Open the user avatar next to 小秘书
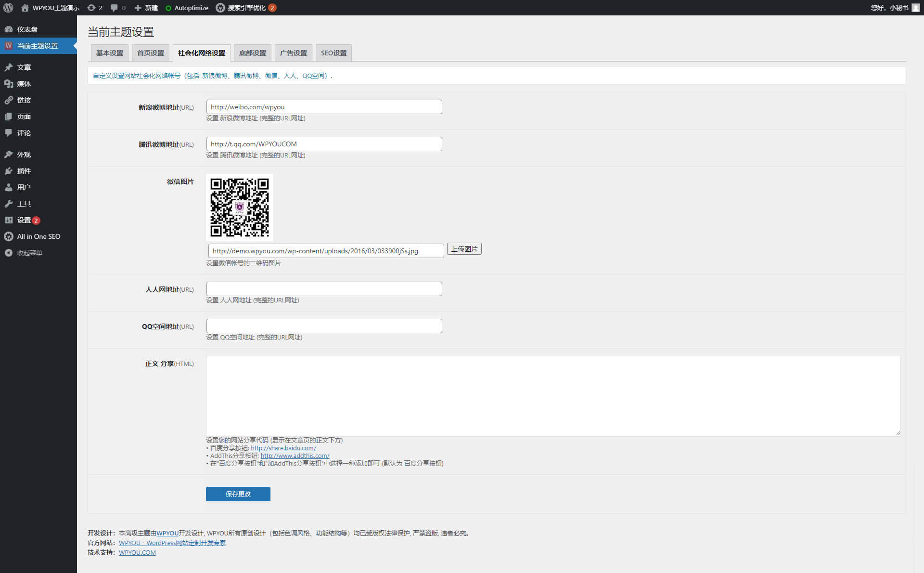Screen dimensions: 924x573 coord(915,8)
